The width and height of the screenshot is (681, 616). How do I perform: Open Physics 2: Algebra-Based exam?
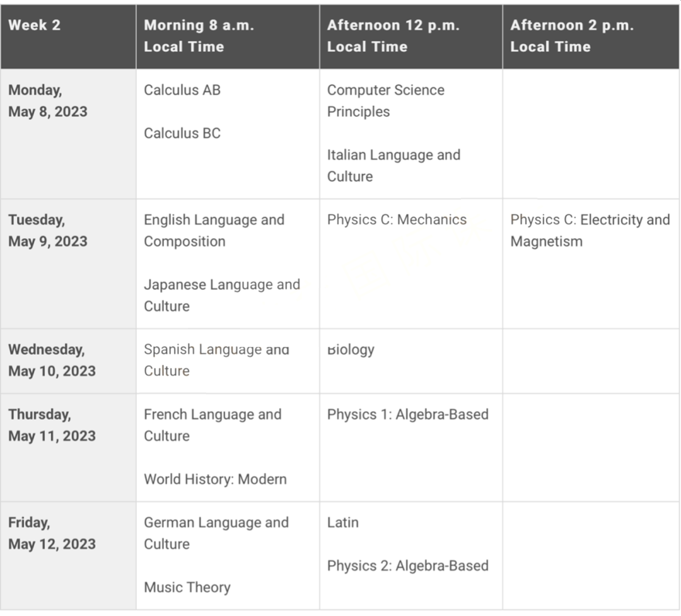407,566
